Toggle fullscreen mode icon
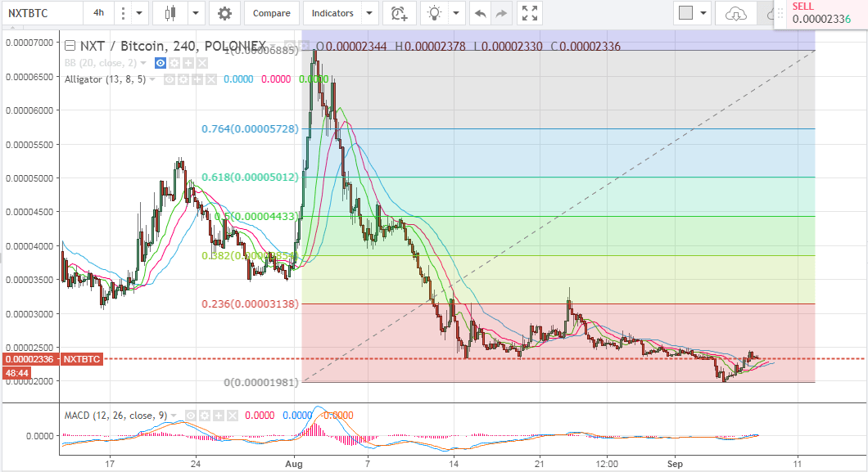The image size is (868, 472). [x=530, y=13]
